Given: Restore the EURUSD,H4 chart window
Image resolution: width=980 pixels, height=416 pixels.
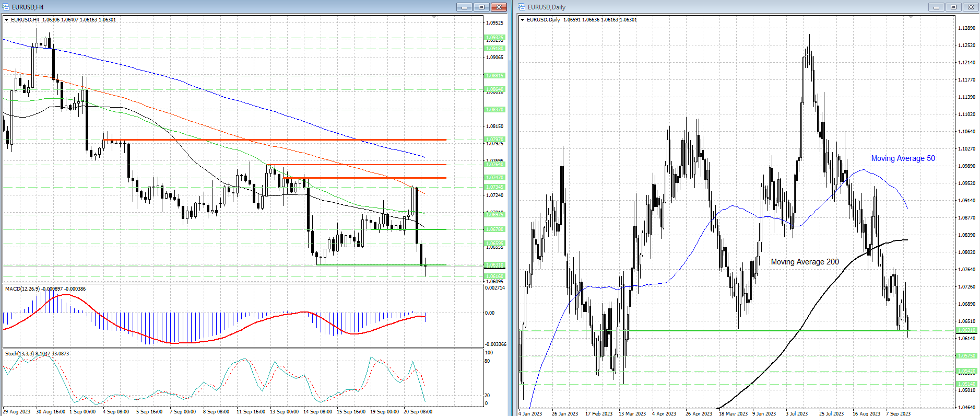Looking at the screenshot, I should tap(481, 7).
